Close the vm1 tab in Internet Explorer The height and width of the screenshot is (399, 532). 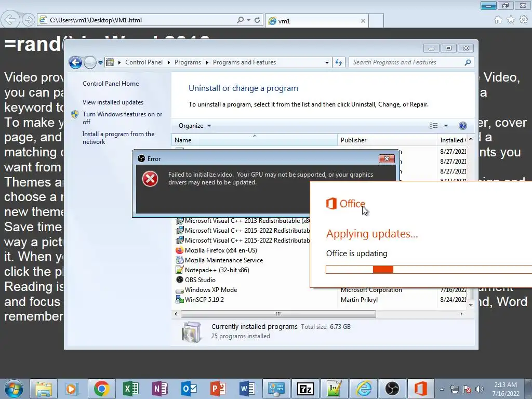pyautogui.click(x=363, y=21)
